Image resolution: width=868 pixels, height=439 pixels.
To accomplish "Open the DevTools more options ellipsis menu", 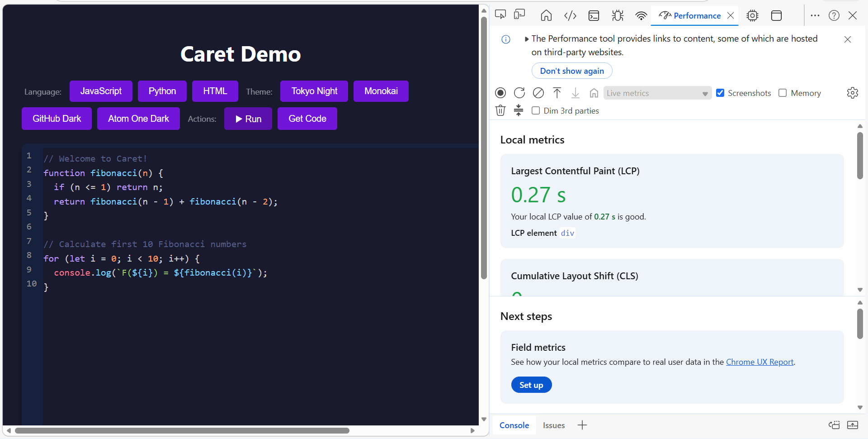I will (815, 16).
